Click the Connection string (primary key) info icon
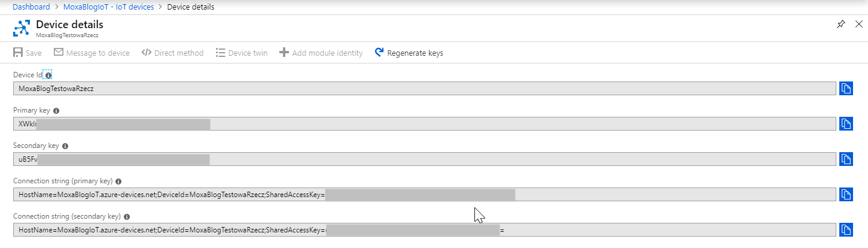 (x=118, y=182)
